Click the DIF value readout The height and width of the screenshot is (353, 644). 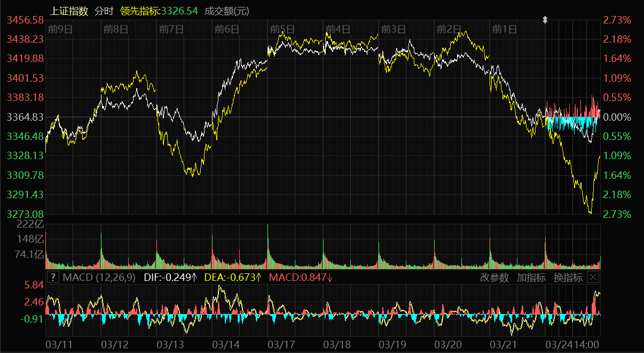point(171,277)
